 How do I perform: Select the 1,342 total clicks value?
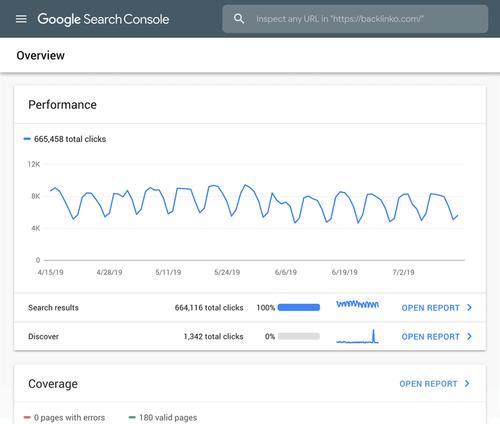(x=213, y=337)
